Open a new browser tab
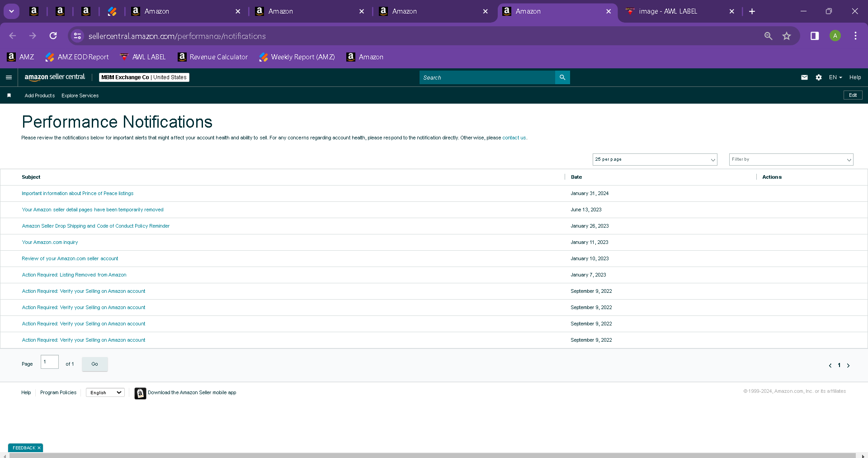This screenshot has width=868, height=458. click(752, 11)
